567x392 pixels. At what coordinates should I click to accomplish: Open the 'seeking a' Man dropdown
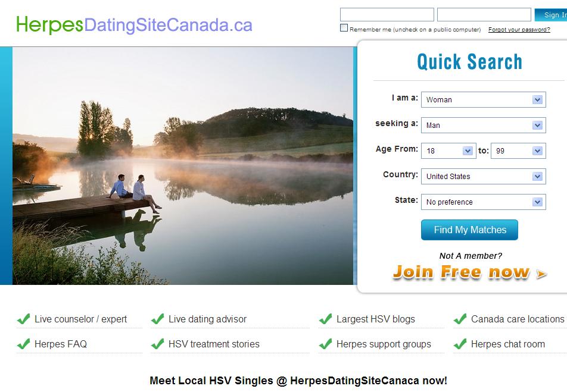coord(484,126)
